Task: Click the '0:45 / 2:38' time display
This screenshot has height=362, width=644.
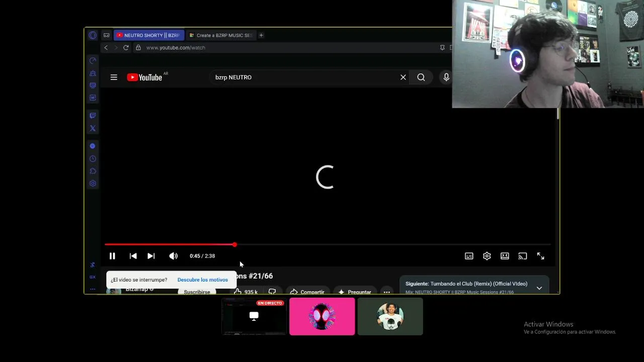Action: point(202,256)
